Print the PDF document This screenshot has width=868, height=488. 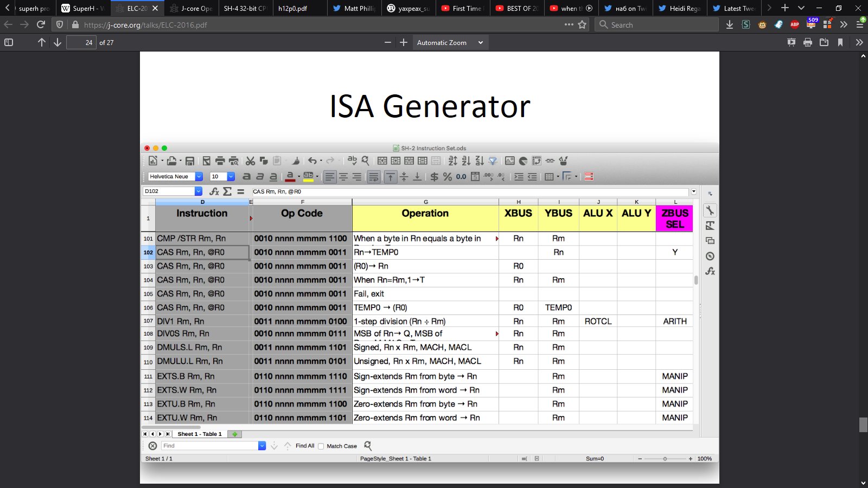[808, 42]
